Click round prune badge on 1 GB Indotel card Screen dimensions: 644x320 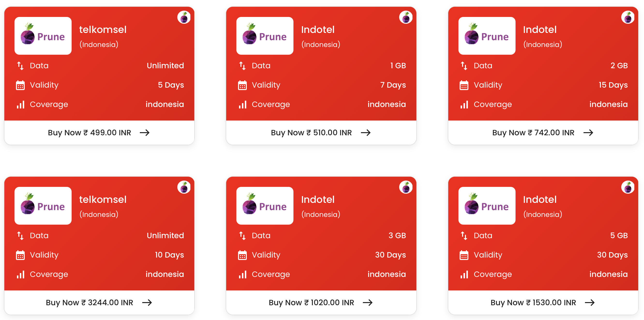click(x=405, y=17)
